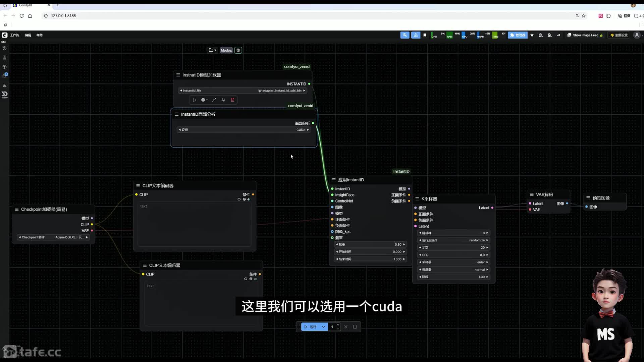644x362 pixels.
Task: Open the node map tree sidebar icon
Action: [4, 85]
